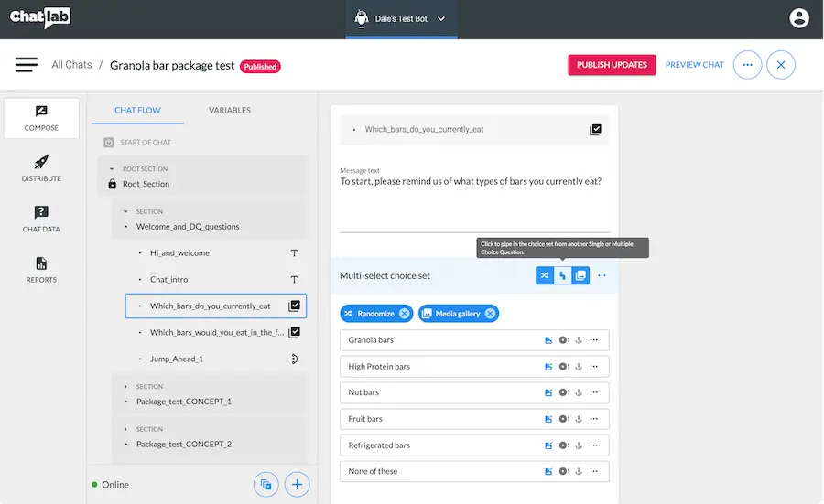This screenshot has height=504, width=824.
Task: Click the Which_bars_do_you_currently_eat header name field
Action: tap(474, 130)
